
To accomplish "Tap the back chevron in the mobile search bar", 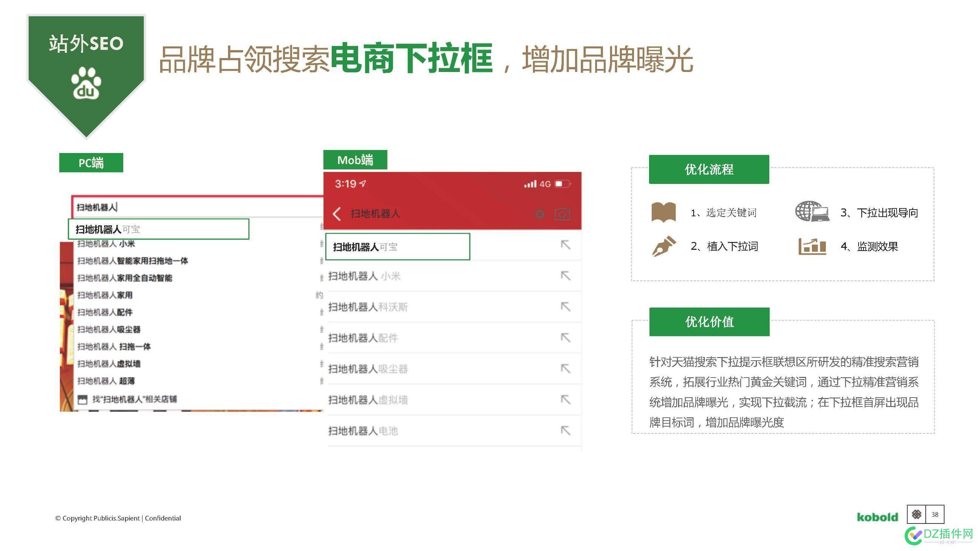I will 337,214.
